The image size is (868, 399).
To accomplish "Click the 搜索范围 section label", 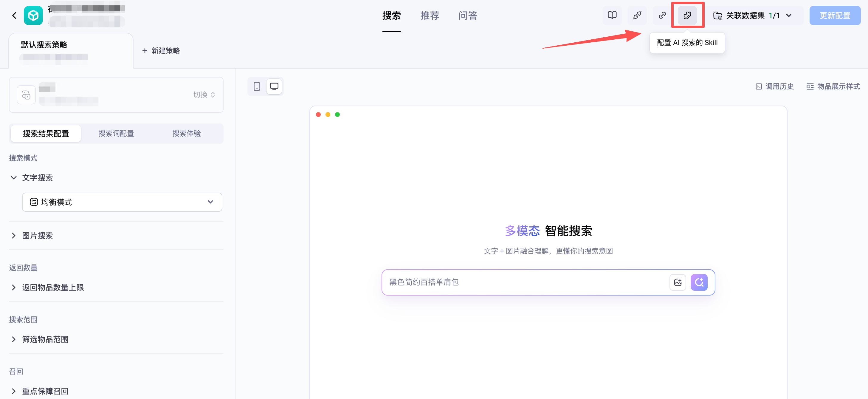I will 23,320.
